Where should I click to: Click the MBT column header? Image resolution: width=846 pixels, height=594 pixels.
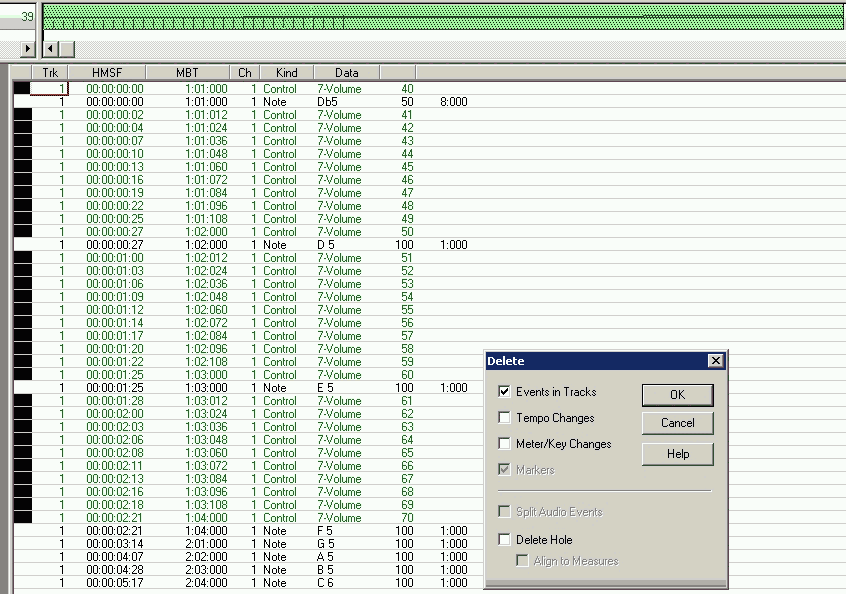click(187, 73)
